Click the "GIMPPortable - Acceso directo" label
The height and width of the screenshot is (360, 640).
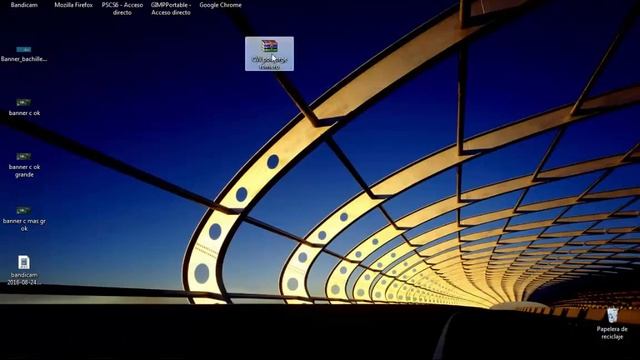[x=171, y=9]
